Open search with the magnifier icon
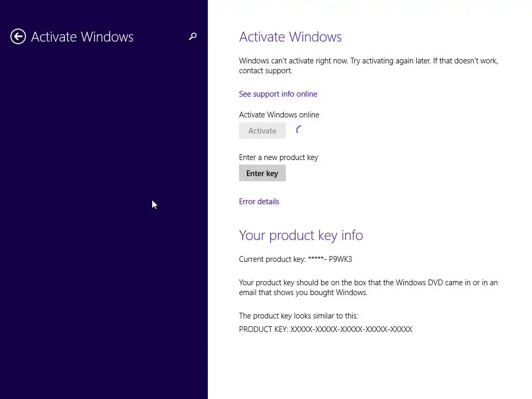 [x=193, y=36]
